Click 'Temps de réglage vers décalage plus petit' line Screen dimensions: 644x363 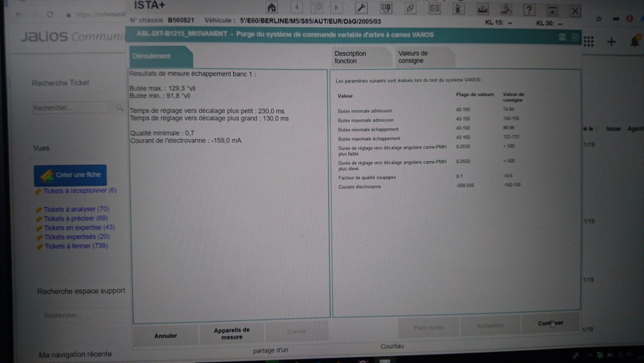207,111
